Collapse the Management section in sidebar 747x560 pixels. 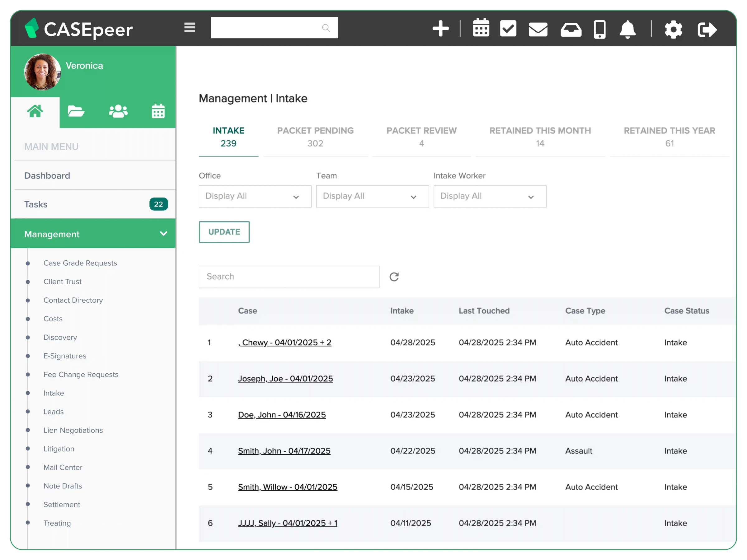tap(163, 234)
